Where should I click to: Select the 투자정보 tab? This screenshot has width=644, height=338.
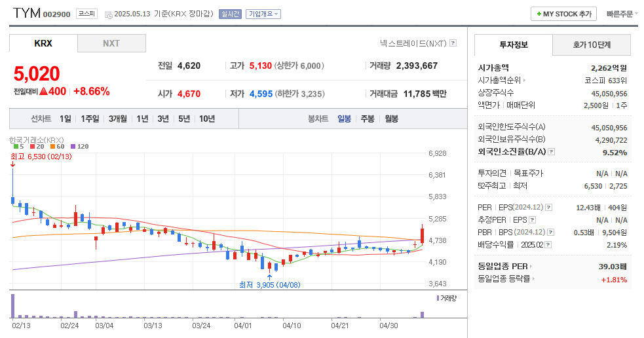click(x=514, y=45)
